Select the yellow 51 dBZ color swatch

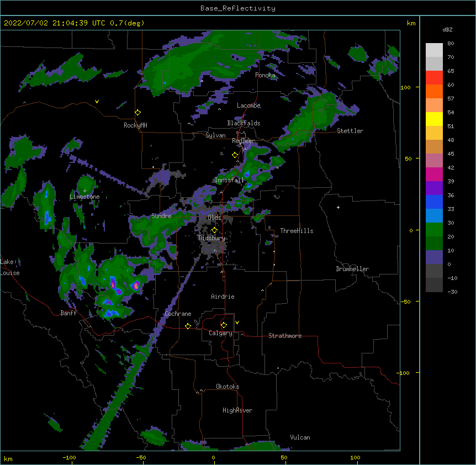click(x=434, y=119)
